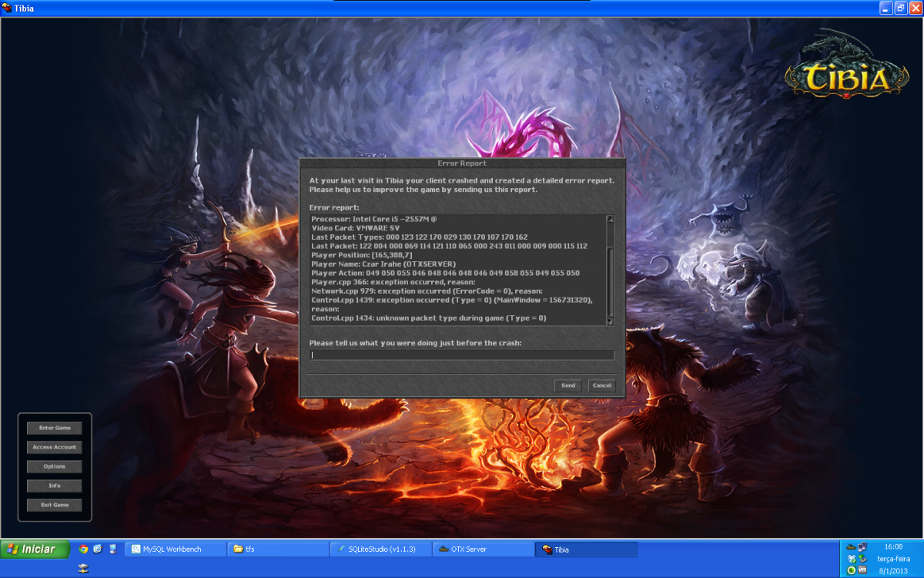Select the 'Last Packet Types' line
The width and height of the screenshot is (924, 578).
(420, 237)
